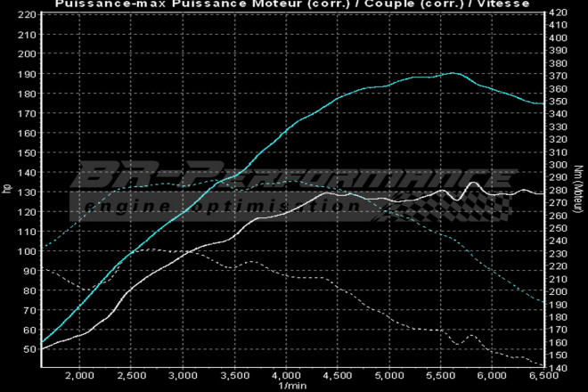Pick the 5,500 tick on the rpm axis

441,377
